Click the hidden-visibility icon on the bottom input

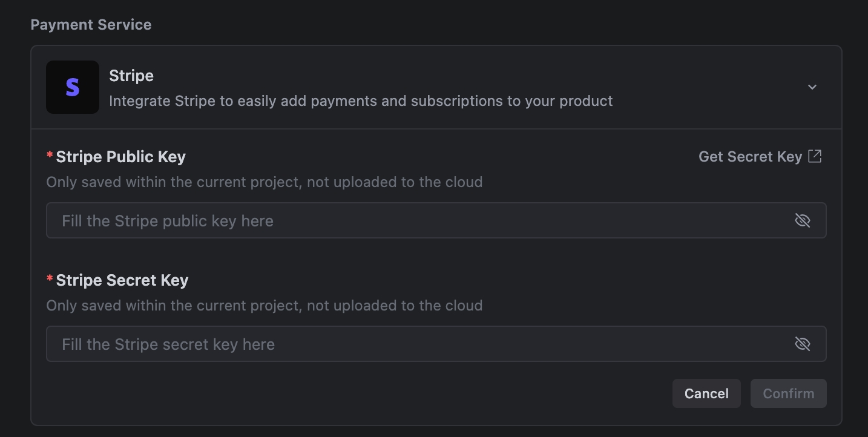(x=803, y=344)
